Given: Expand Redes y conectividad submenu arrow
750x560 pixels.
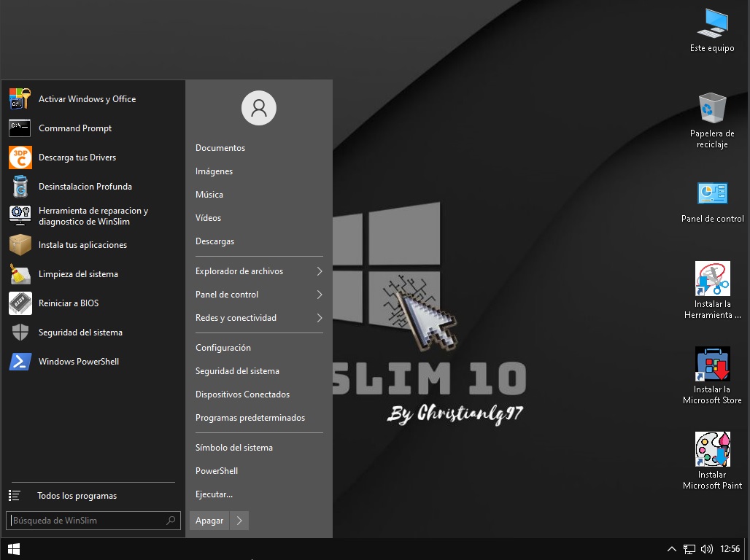Looking at the screenshot, I should pyautogui.click(x=320, y=318).
